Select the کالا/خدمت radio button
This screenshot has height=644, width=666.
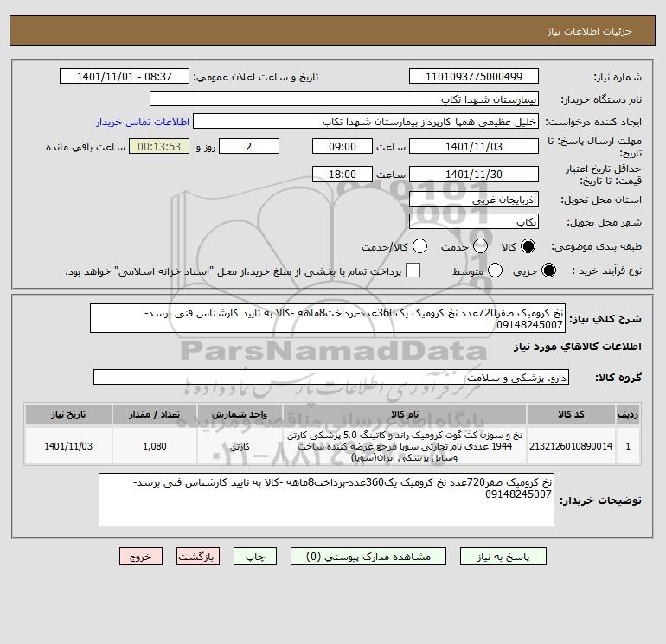[419, 246]
